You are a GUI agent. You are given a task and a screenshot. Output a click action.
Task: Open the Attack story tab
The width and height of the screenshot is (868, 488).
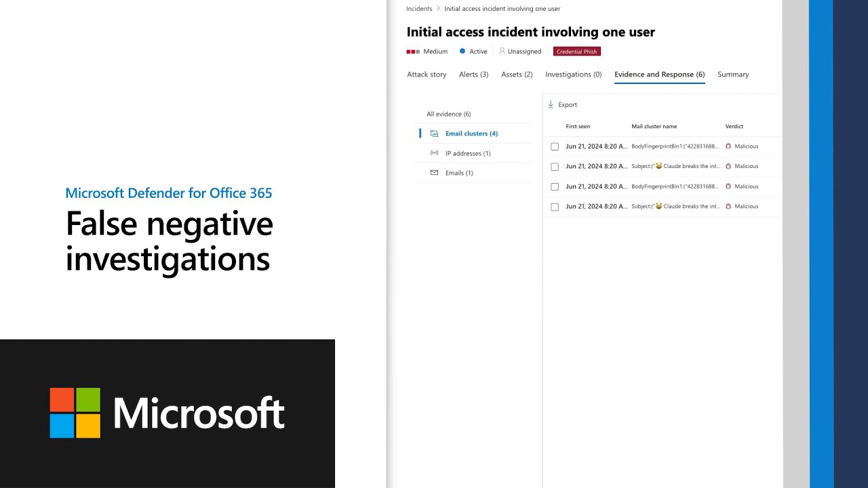coord(427,75)
